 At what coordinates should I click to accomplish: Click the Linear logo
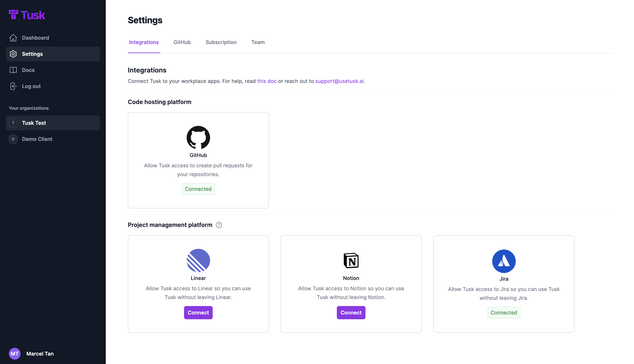click(198, 261)
